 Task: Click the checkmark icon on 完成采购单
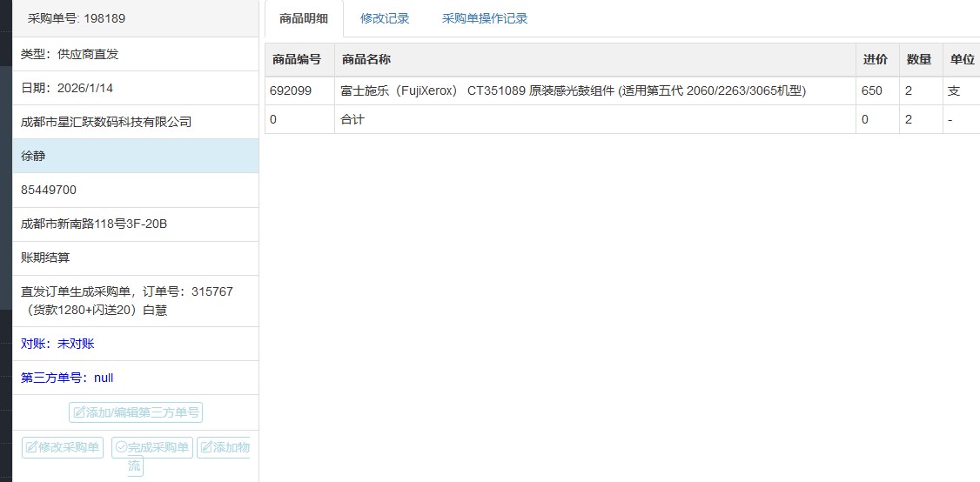coord(121,447)
